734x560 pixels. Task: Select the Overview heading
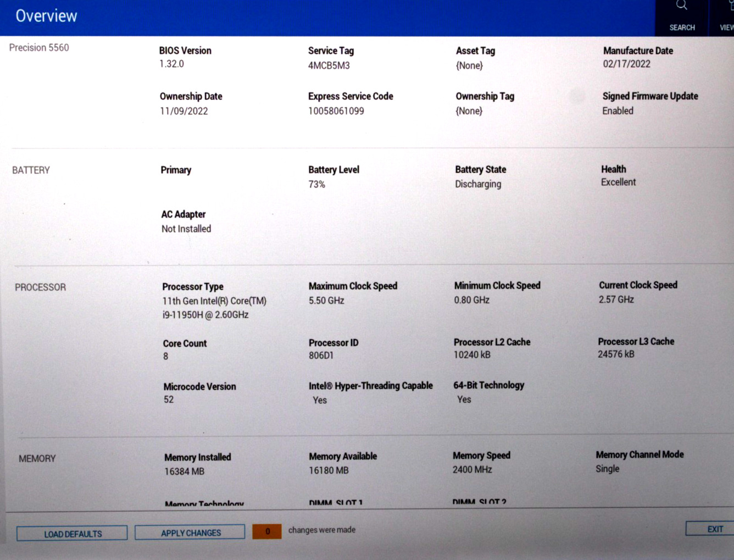tap(46, 16)
